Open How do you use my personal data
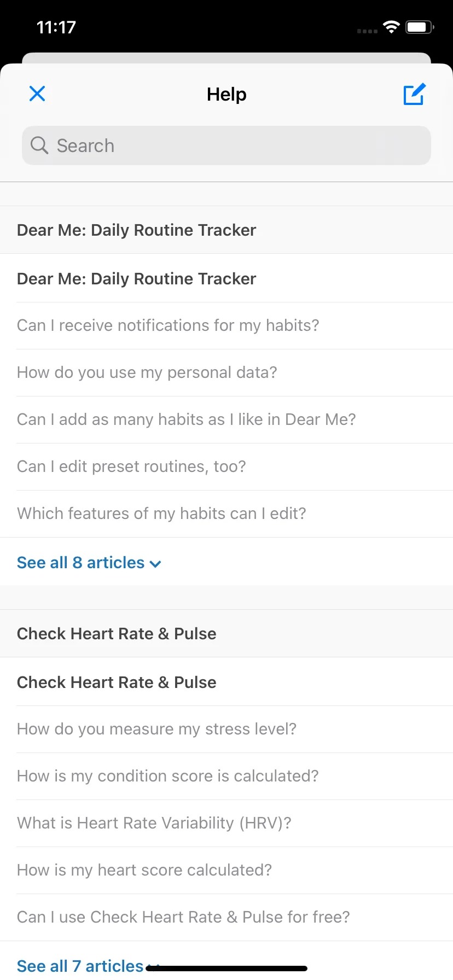 (x=226, y=372)
